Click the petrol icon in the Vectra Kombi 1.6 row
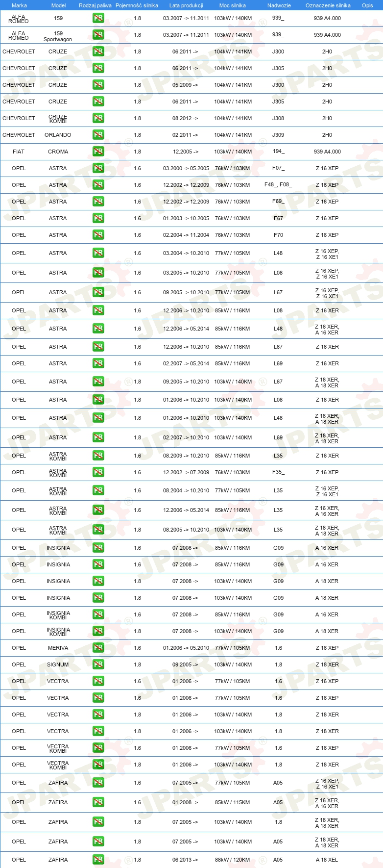 [x=98, y=748]
